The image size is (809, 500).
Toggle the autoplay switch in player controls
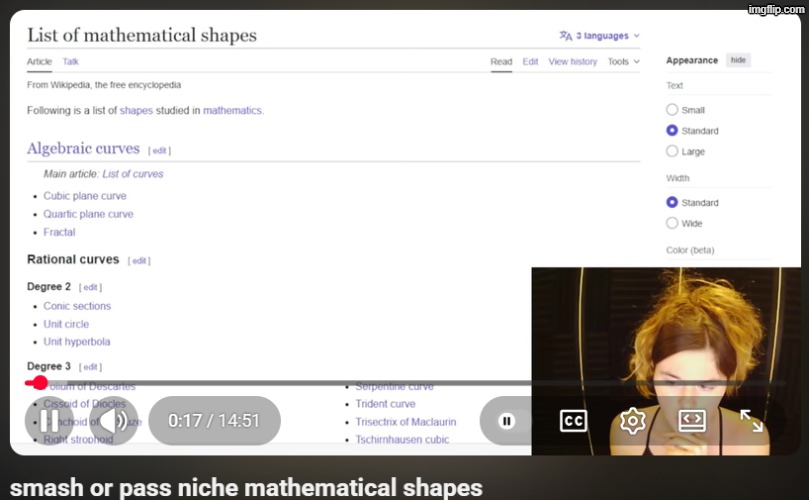506,421
